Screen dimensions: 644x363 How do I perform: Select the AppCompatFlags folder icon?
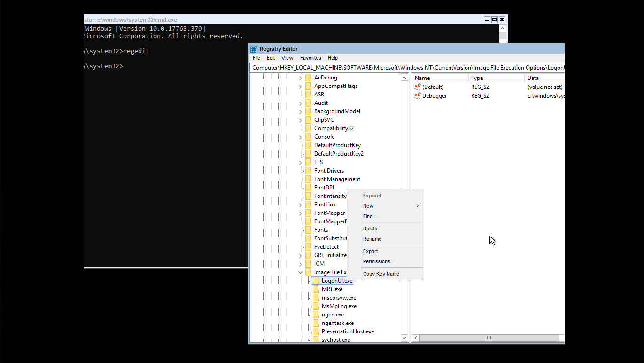click(308, 86)
